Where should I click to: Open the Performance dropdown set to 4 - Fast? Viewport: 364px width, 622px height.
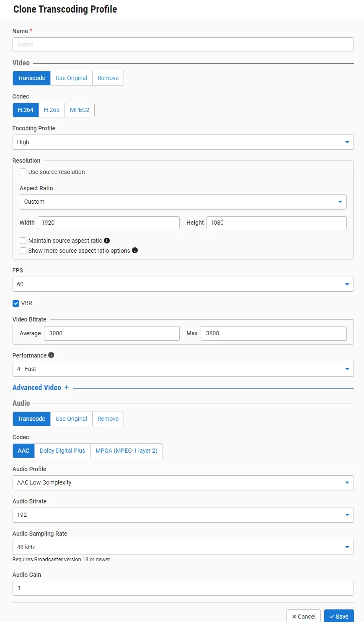pos(183,369)
